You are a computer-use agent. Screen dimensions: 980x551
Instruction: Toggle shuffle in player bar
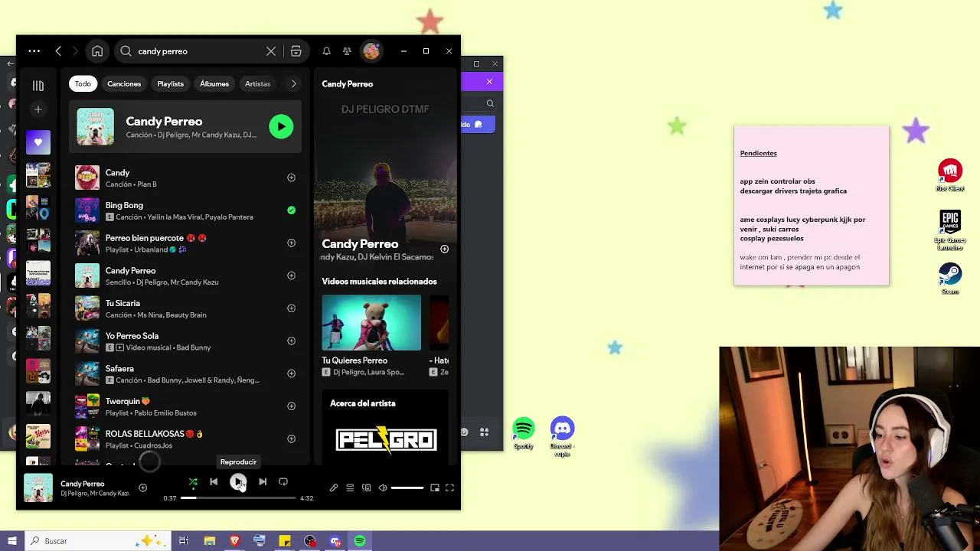click(x=193, y=481)
